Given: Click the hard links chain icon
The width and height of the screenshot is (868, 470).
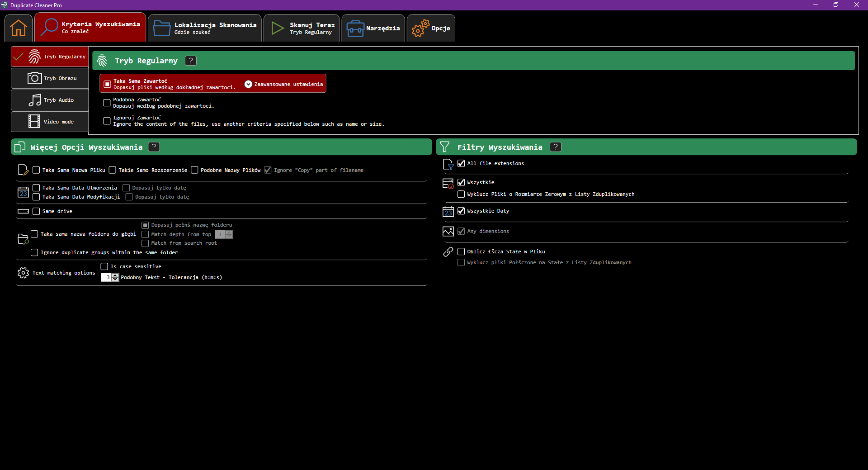Looking at the screenshot, I should (448, 252).
